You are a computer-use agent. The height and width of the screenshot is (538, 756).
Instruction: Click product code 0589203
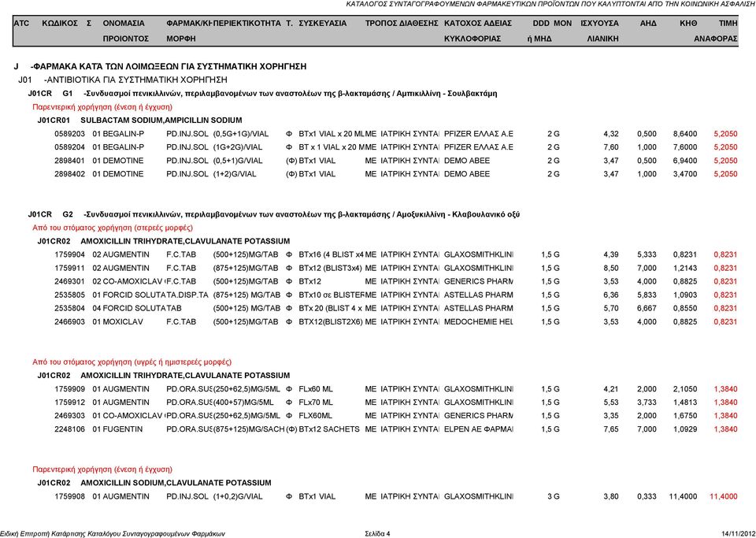[69, 134]
